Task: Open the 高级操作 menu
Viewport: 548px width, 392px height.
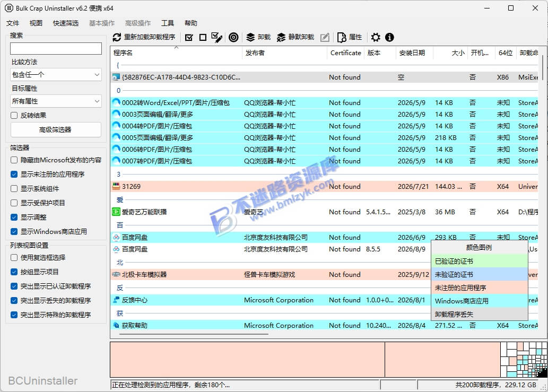Action: tap(138, 23)
